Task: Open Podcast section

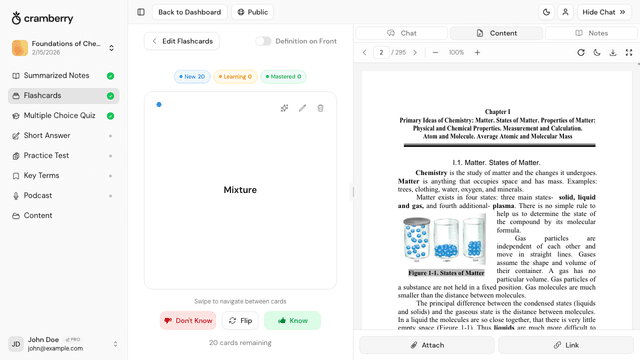Action: 64,196
